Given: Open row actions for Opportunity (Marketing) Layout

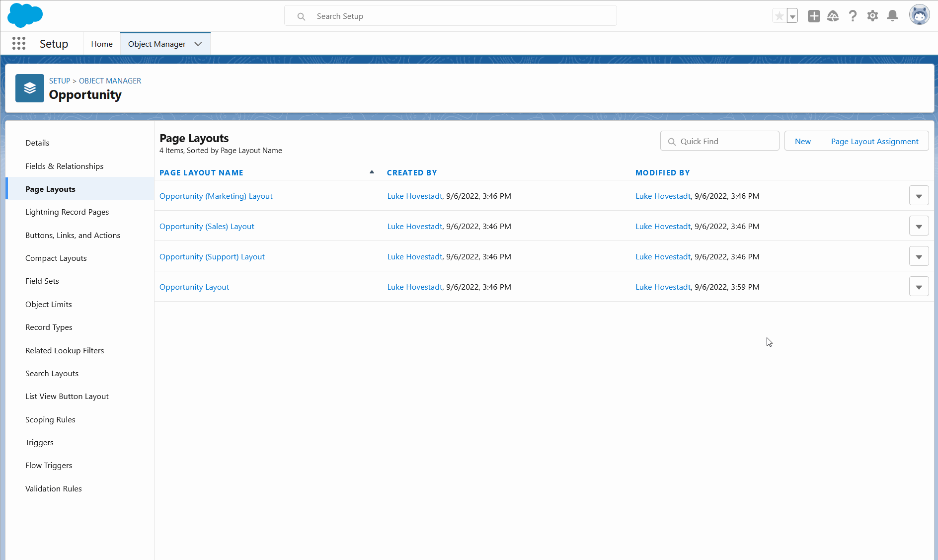Looking at the screenshot, I should [x=919, y=196].
